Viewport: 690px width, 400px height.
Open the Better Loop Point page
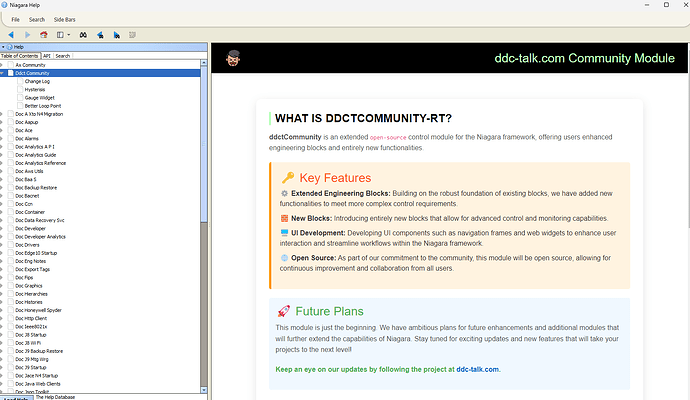[43, 106]
